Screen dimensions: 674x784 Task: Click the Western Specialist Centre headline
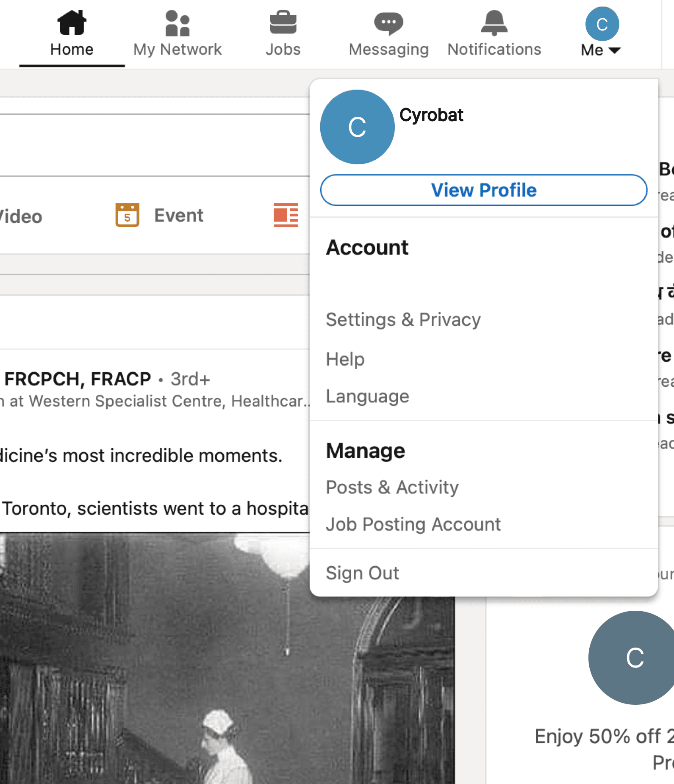(x=155, y=401)
